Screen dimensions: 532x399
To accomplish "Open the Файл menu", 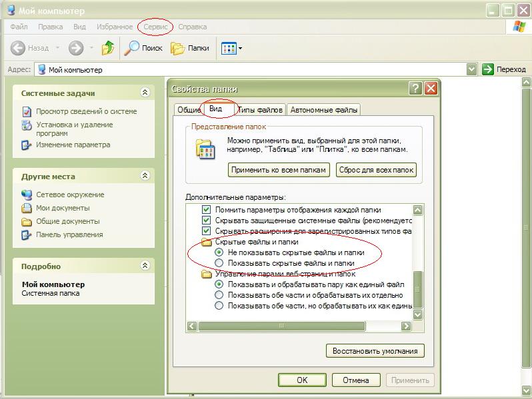I will coord(19,27).
